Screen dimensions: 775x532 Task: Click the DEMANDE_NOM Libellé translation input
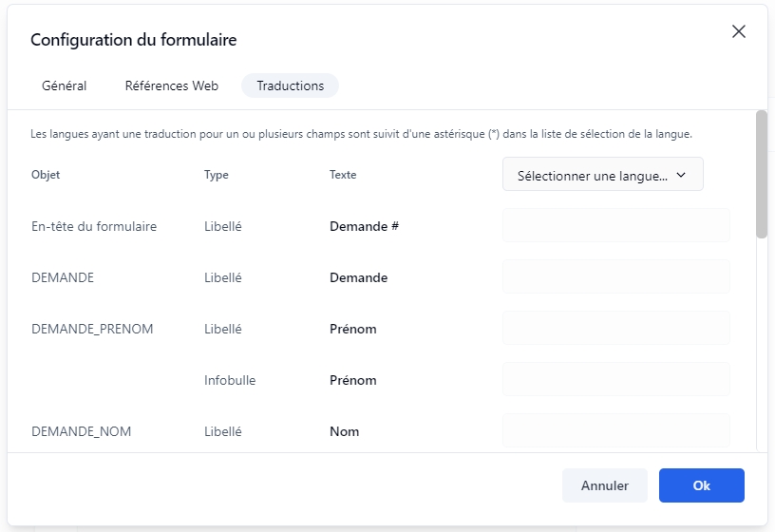pyautogui.click(x=615, y=430)
